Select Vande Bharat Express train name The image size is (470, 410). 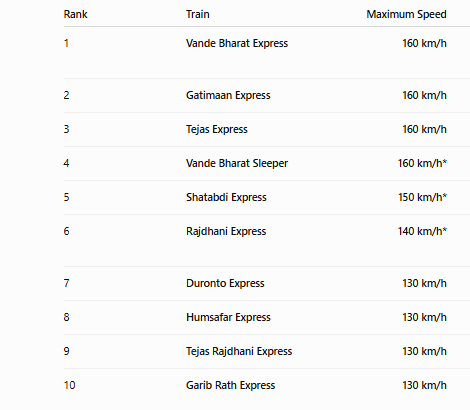237,43
